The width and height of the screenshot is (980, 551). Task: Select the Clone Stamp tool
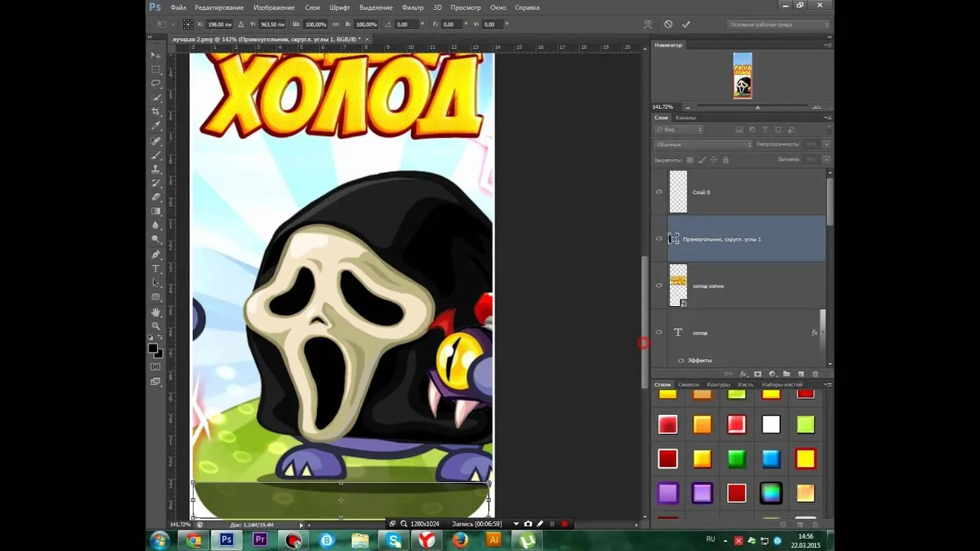(156, 168)
